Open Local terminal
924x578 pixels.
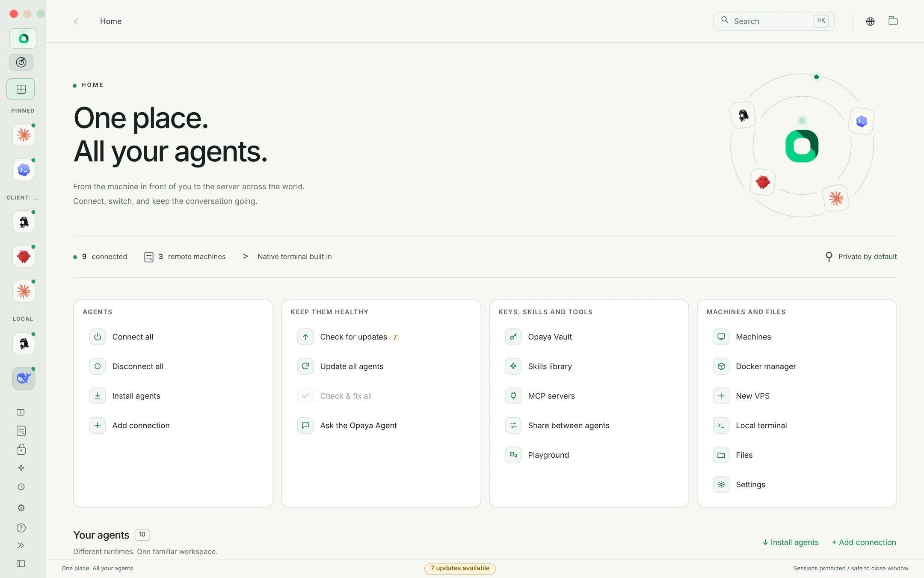point(797,426)
